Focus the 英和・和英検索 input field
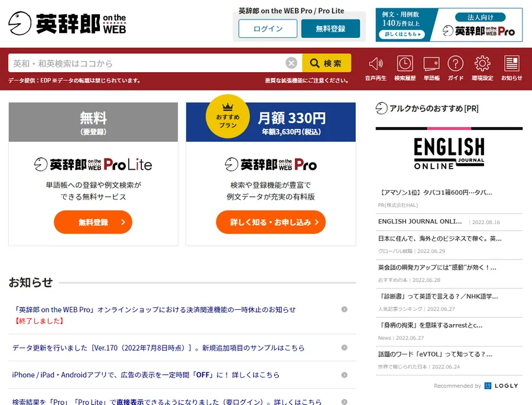 click(148, 63)
